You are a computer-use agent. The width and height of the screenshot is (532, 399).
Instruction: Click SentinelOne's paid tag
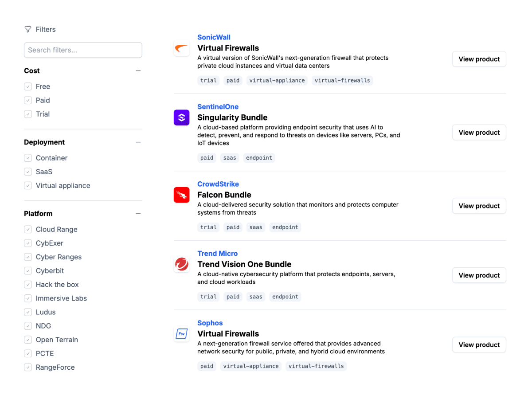tap(207, 157)
